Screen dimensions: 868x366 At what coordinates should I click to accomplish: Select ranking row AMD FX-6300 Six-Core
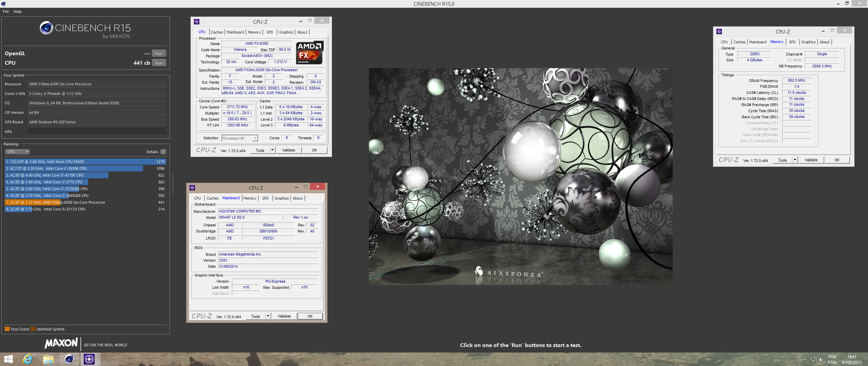[x=85, y=202]
